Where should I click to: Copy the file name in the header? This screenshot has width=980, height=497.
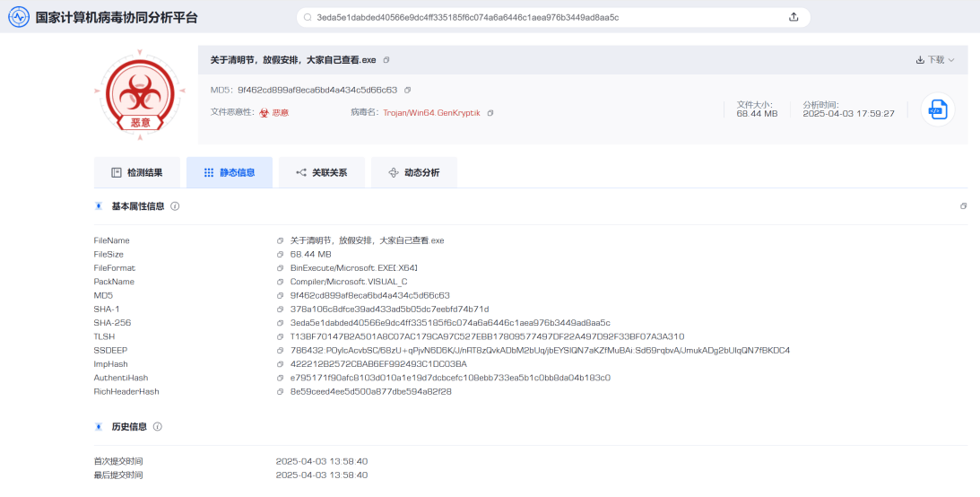[x=386, y=60]
